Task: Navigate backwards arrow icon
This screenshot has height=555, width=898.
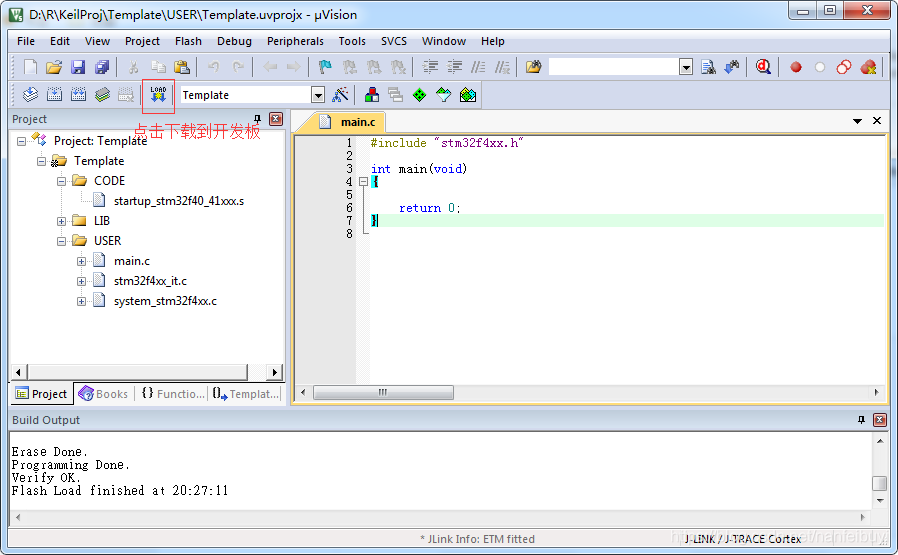Action: click(x=270, y=67)
